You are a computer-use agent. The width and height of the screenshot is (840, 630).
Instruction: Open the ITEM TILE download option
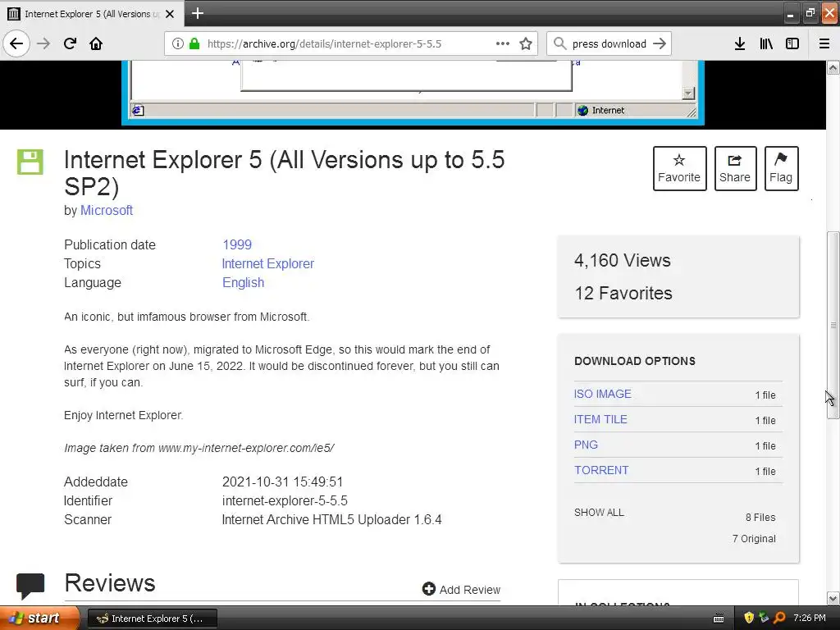point(600,419)
